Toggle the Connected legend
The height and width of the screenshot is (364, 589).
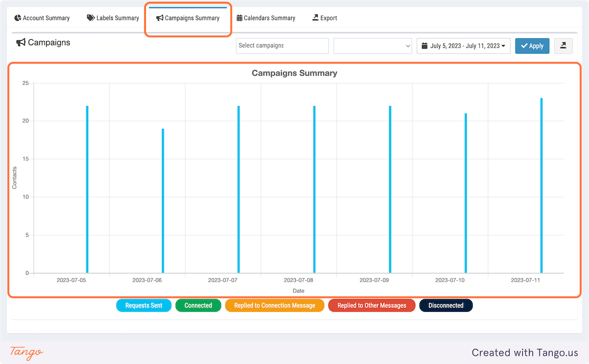click(x=198, y=305)
